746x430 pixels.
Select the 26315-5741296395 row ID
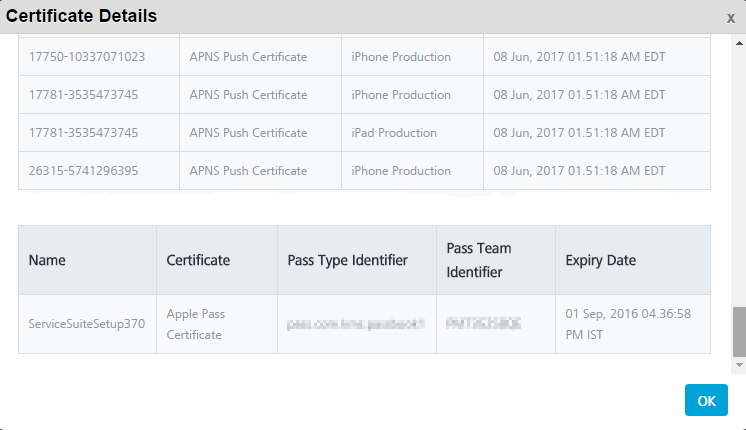pyautogui.click(x=83, y=171)
